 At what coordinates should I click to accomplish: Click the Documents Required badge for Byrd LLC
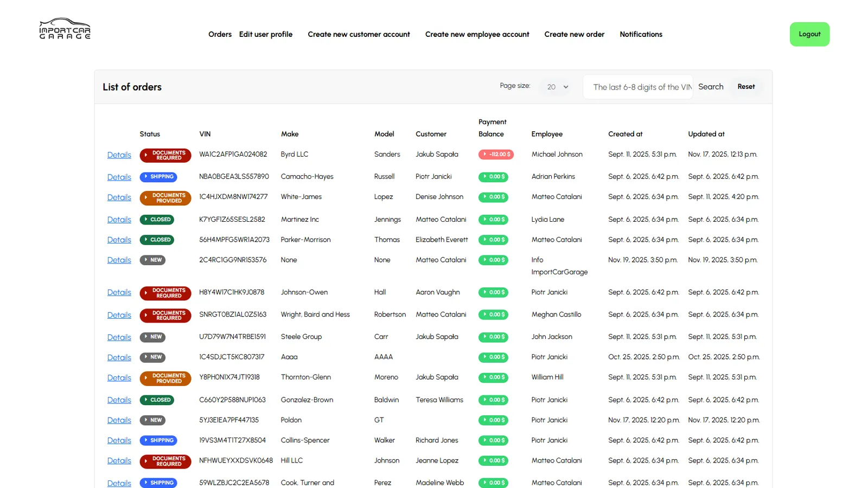coord(165,156)
